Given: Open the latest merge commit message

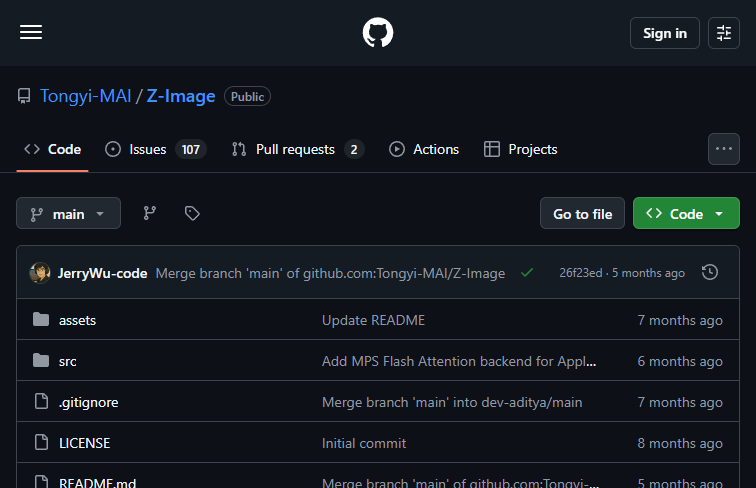Looking at the screenshot, I should tap(330, 273).
